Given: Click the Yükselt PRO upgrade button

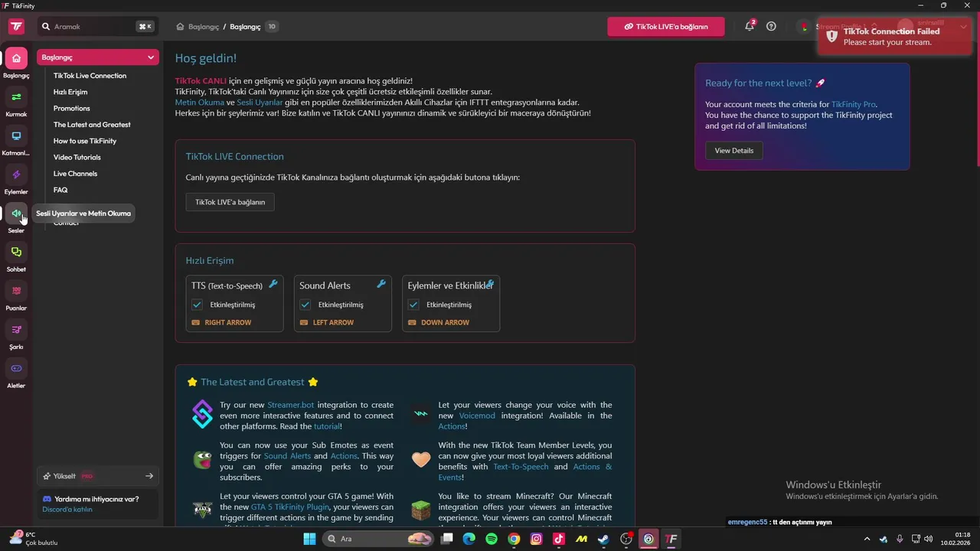Looking at the screenshot, I should (98, 476).
